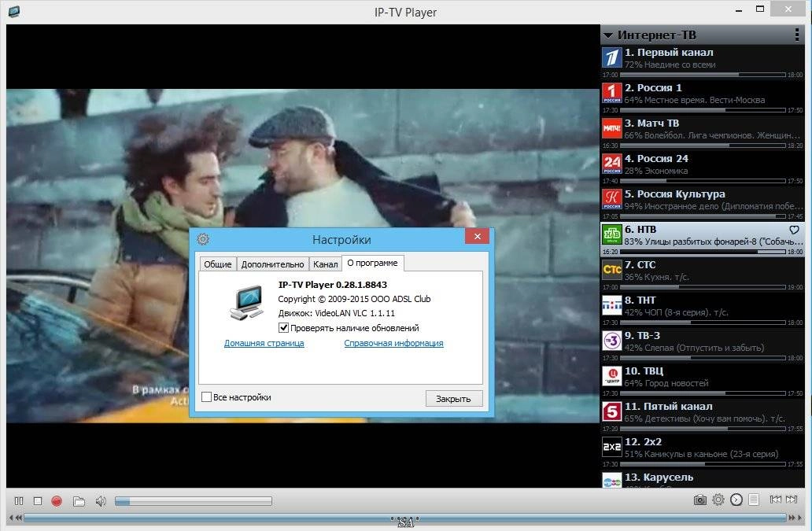Click program text '28% Экономика'
The image size is (812, 531).
[x=655, y=171]
